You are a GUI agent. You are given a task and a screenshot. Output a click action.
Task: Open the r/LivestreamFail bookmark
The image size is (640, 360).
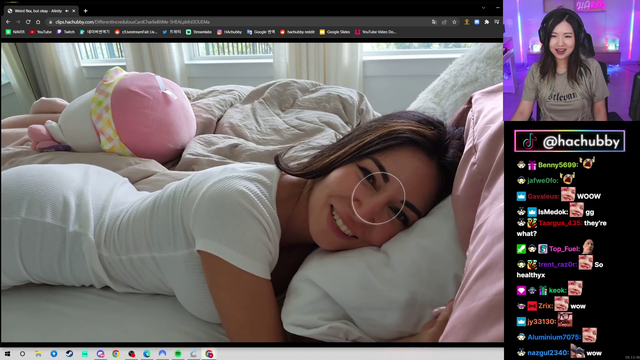(x=136, y=32)
